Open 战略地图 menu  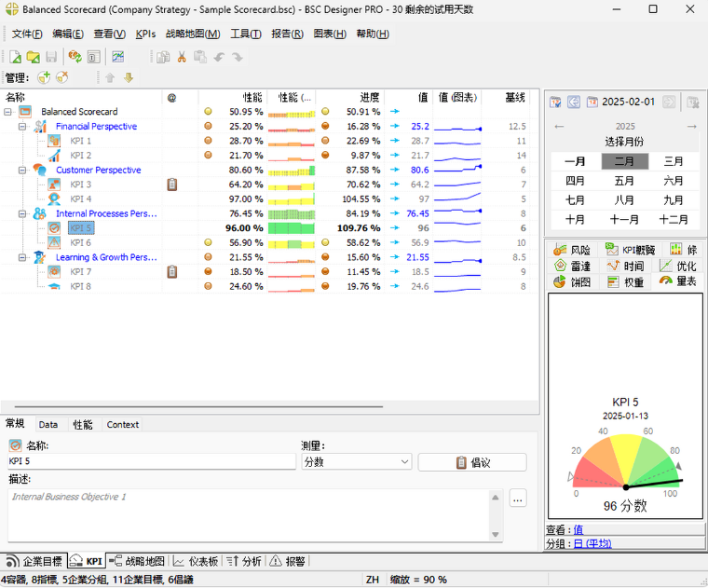tap(193, 34)
